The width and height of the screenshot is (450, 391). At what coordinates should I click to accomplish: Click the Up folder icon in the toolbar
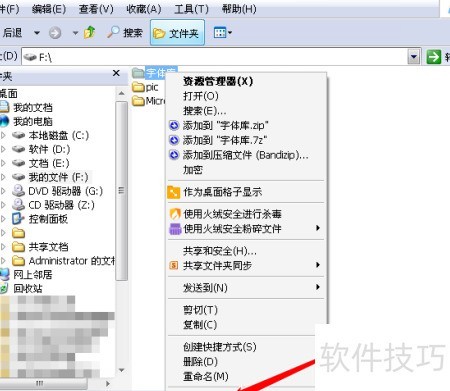pos(89,33)
